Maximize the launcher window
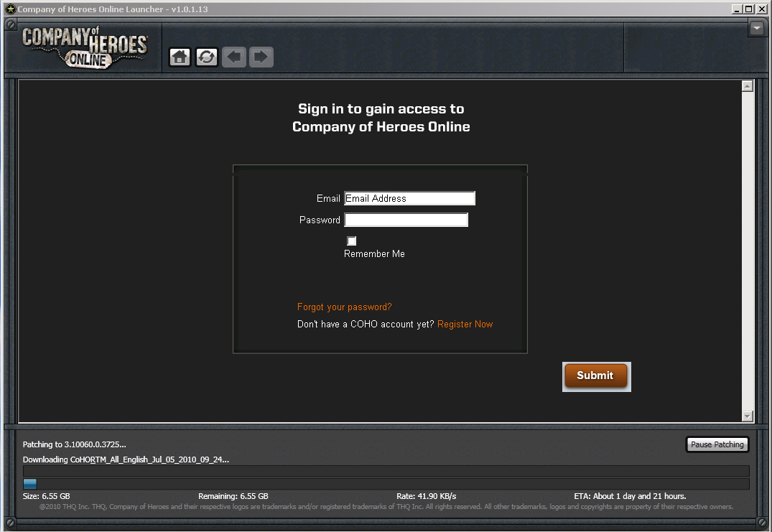This screenshot has width=772, height=532. point(749,9)
